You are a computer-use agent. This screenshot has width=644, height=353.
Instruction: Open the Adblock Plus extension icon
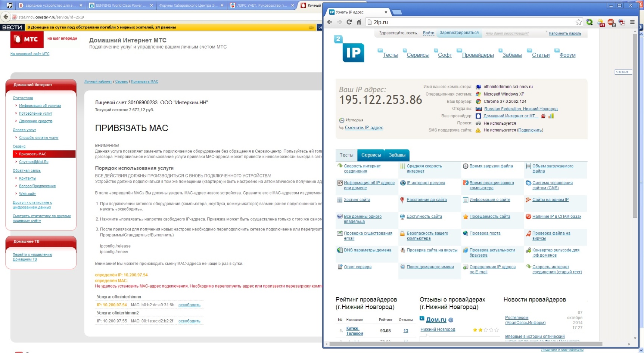[611, 22]
